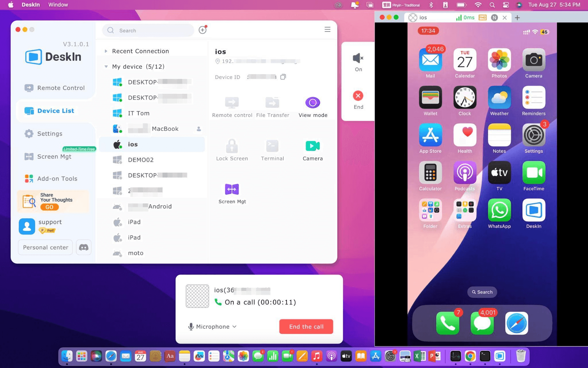Select the DEMO02 device
Image resolution: width=588 pixels, height=368 pixels.
[152, 160]
